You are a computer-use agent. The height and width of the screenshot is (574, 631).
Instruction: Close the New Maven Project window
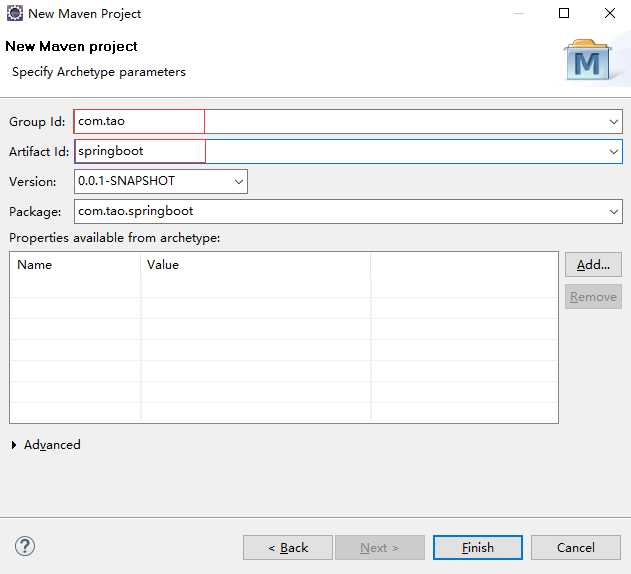click(x=610, y=13)
